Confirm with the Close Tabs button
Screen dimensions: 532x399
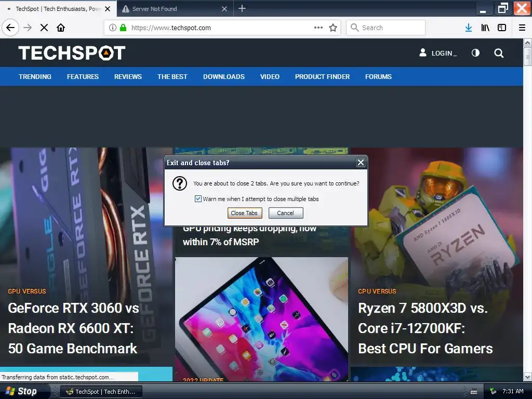click(x=245, y=213)
